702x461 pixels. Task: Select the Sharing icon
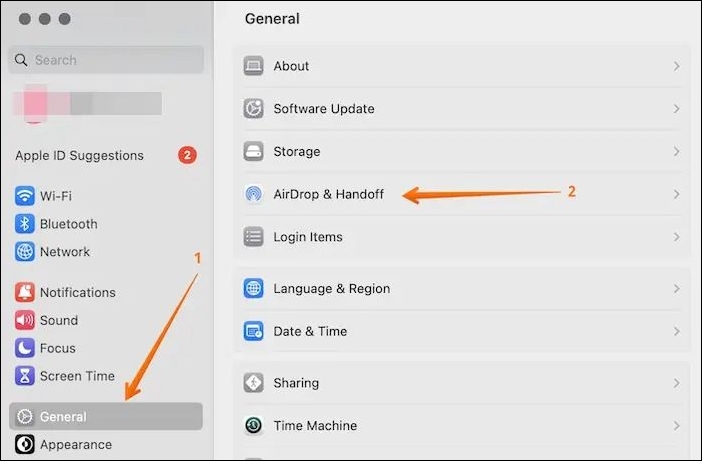(253, 383)
